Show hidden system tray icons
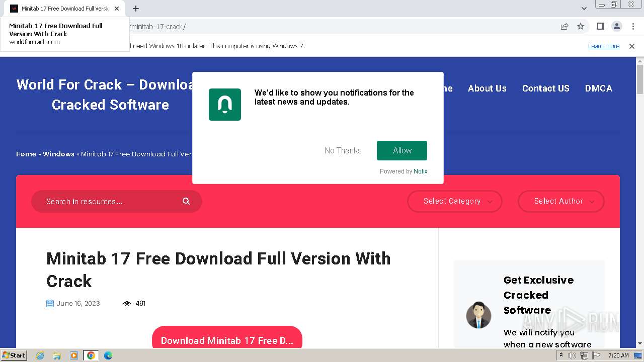Image resolution: width=644 pixels, height=362 pixels. 561,355
